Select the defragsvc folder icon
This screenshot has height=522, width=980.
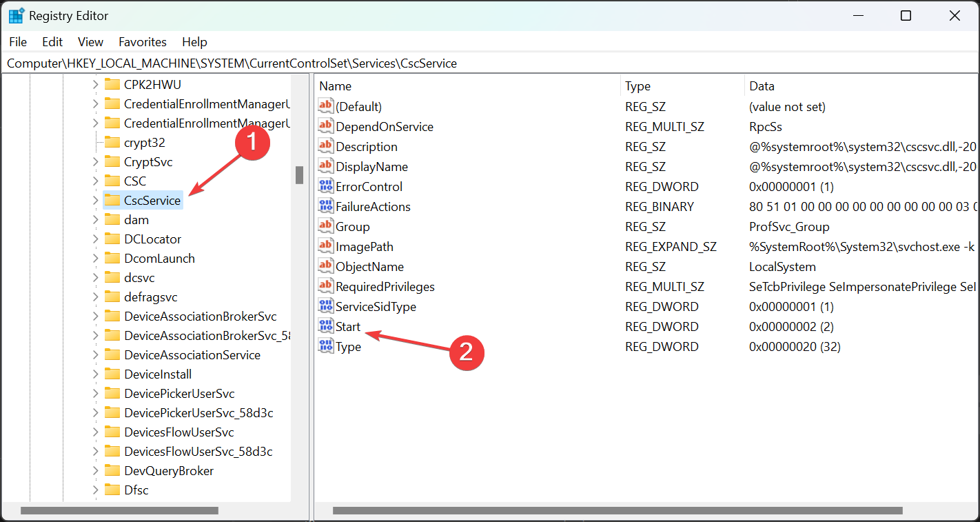pos(112,297)
